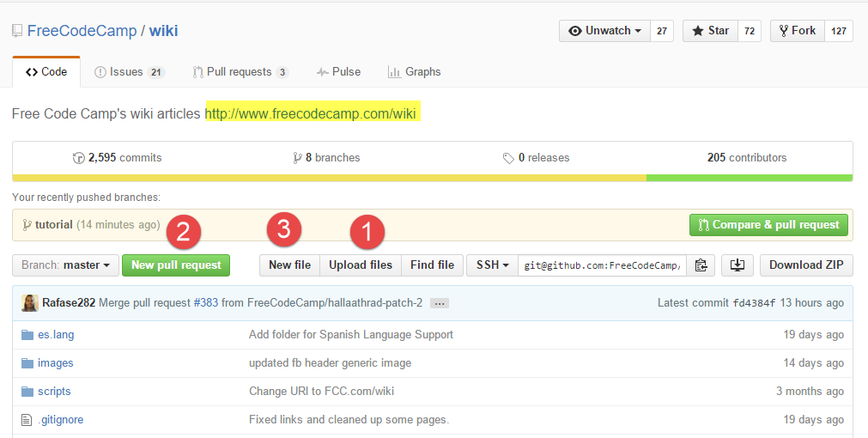This screenshot has width=868, height=438.
Task: Open the Branch: master dropdown
Action: tap(65, 265)
